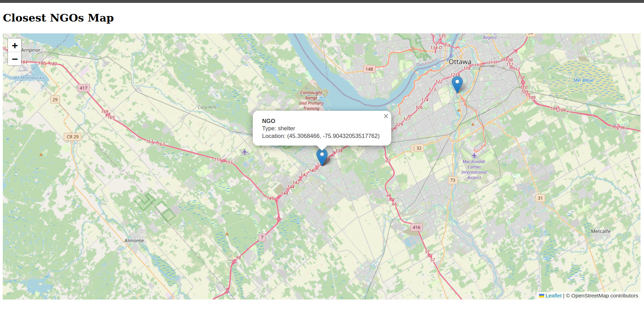Click the Carp Hills label
Screen dimensions: 644x320
click(x=207, y=107)
